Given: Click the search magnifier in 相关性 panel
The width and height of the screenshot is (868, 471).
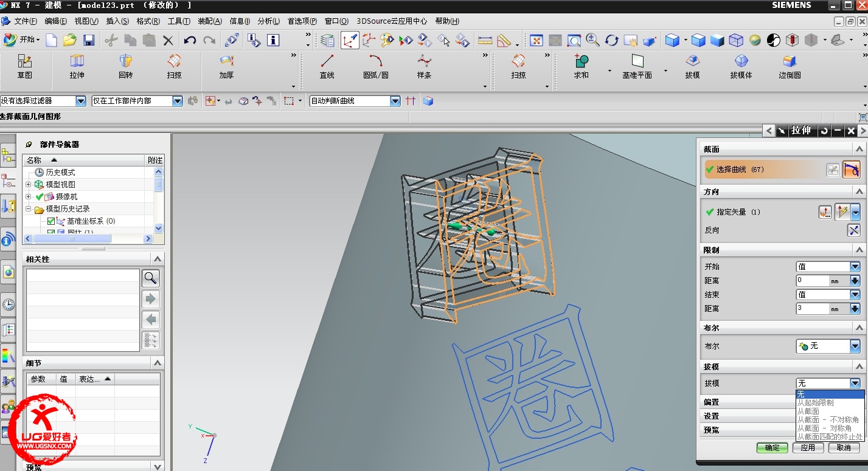Looking at the screenshot, I should (x=151, y=278).
